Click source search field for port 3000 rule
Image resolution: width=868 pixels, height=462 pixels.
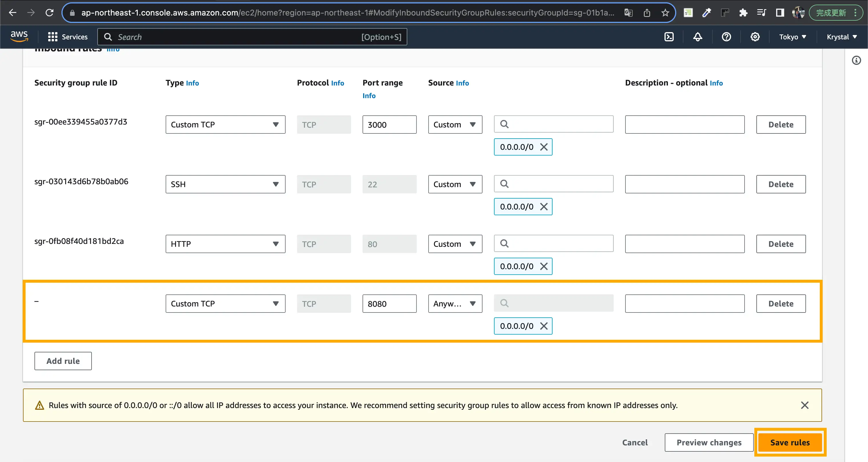click(x=554, y=124)
